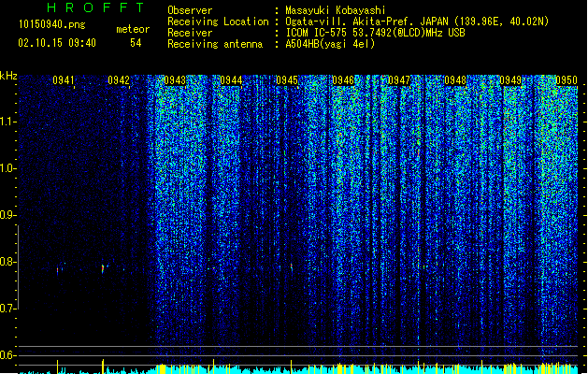Click the 0.9 kHz axis label
The image size is (588, 374).
8,215
